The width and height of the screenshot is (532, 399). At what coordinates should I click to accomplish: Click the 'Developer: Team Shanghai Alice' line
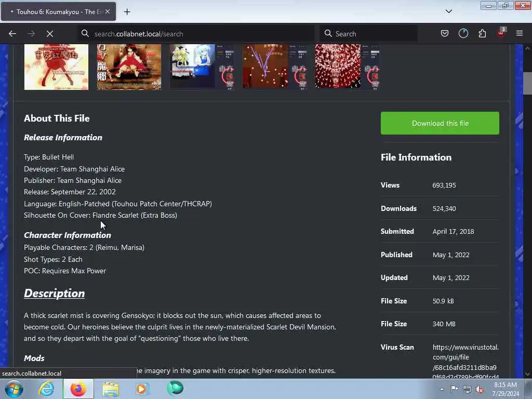coord(74,169)
